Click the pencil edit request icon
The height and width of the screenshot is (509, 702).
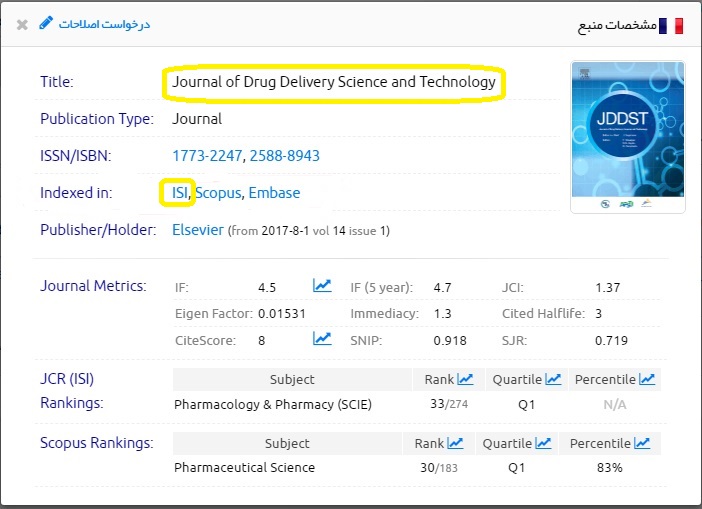click(46, 23)
